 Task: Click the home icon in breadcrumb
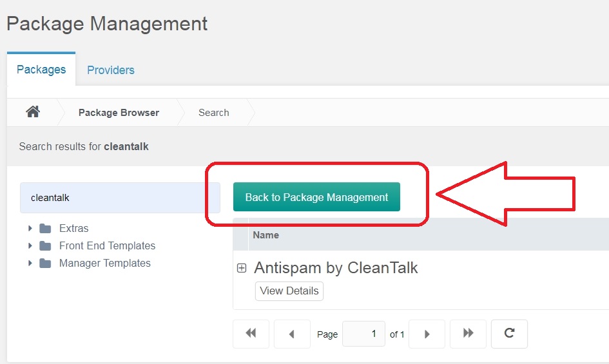(x=33, y=112)
